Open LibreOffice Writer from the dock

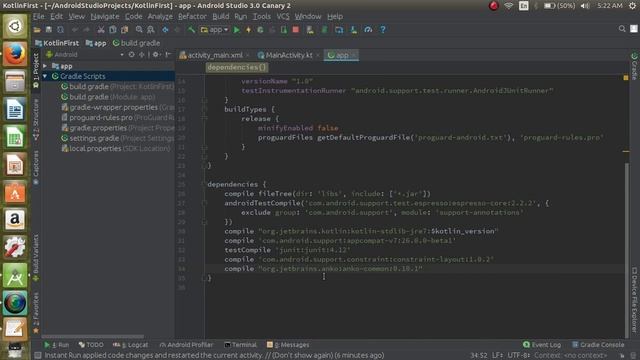[15, 109]
